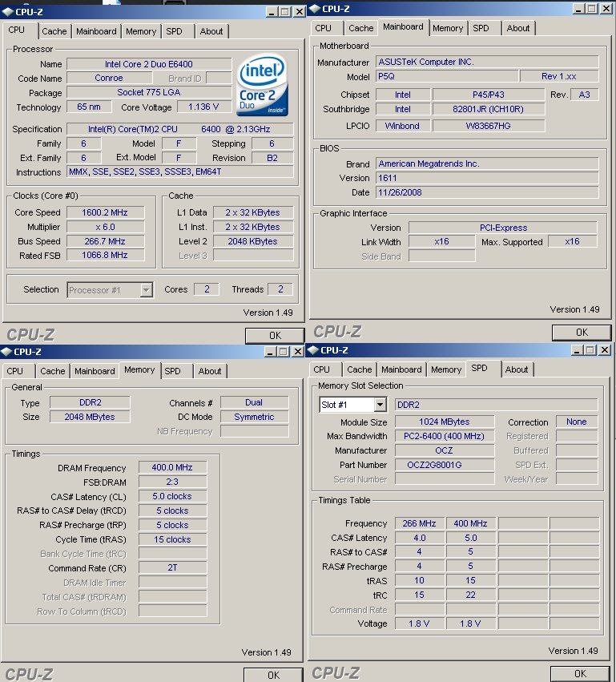The width and height of the screenshot is (616, 682).
Task: Click the 82801JR (ICH10R) southbridge value
Action: (488, 109)
